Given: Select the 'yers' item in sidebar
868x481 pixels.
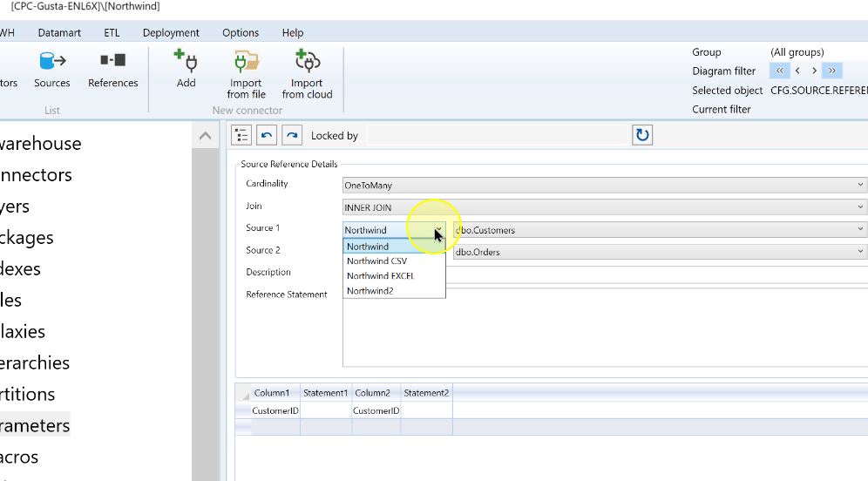Looking at the screenshot, I should [x=15, y=207].
